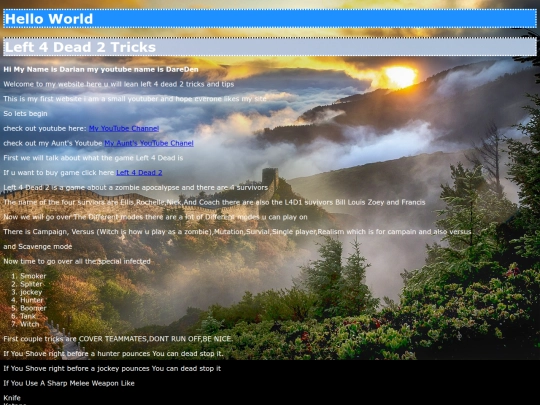Click 'and Scavenge mode' text

(x=38, y=247)
